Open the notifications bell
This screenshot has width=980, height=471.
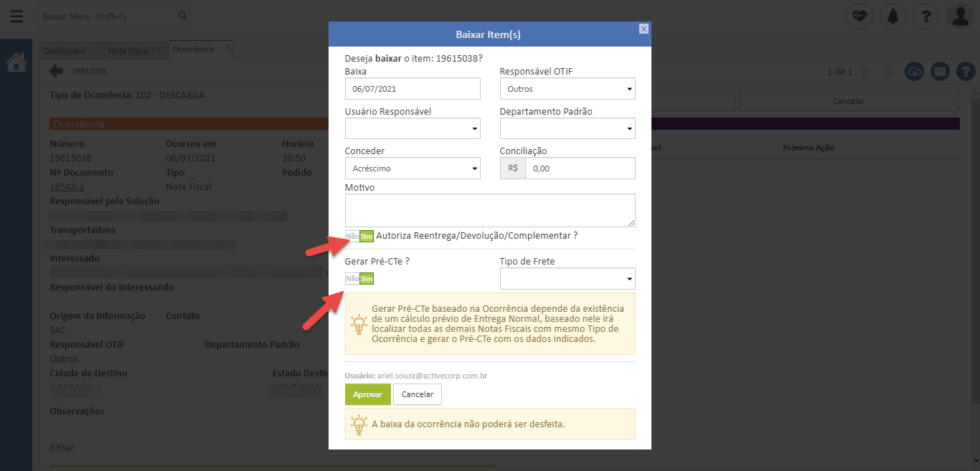pos(892,16)
